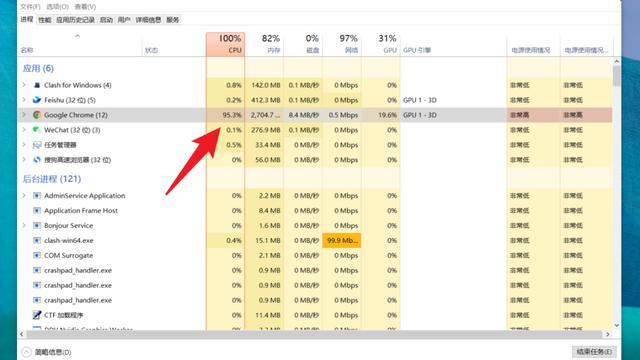Click the horizontal scrollbar left arrow
This screenshot has height=360, width=640.
click(x=22, y=334)
